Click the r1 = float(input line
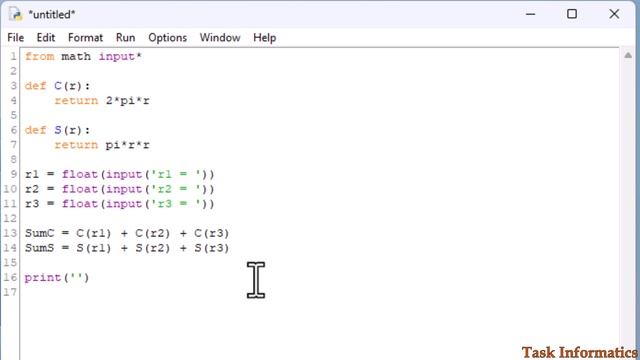 pyautogui.click(x=120, y=174)
